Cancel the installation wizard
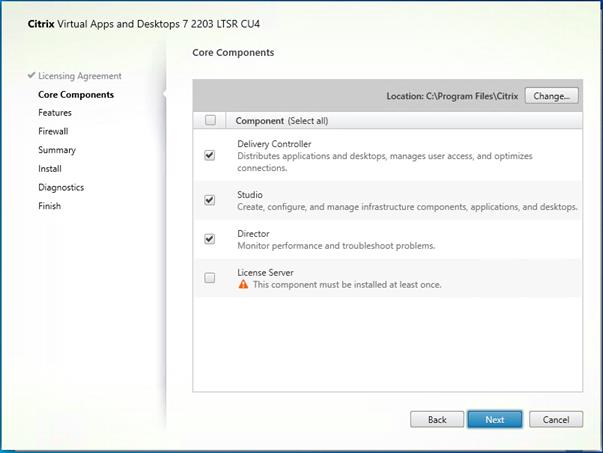This screenshot has height=453, width=603. 555,420
